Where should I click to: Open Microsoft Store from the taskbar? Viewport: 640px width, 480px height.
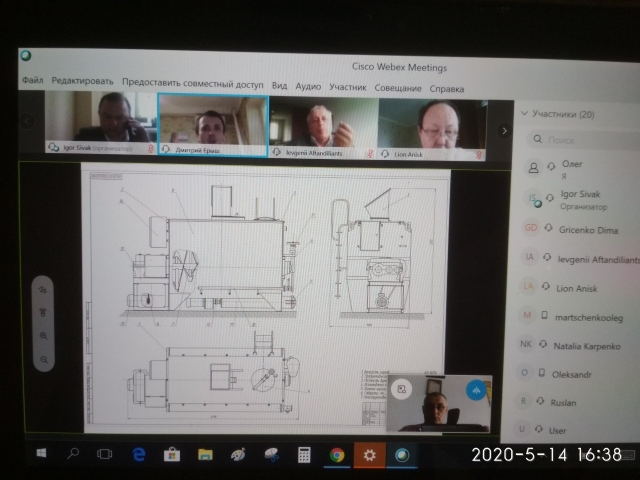click(x=172, y=454)
